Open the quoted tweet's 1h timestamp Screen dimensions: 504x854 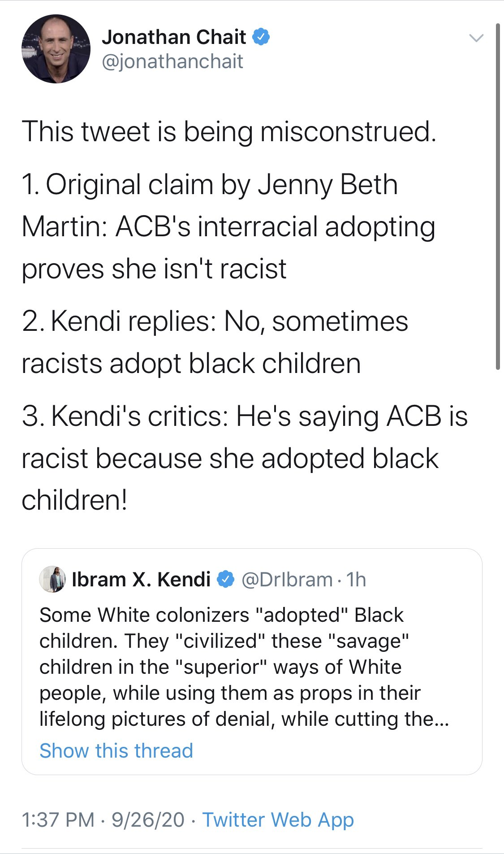(356, 580)
